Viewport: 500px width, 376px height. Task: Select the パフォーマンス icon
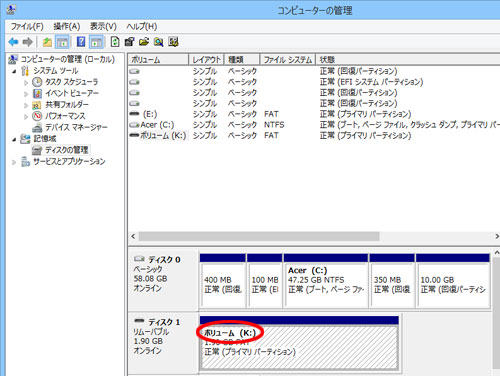click(x=37, y=116)
